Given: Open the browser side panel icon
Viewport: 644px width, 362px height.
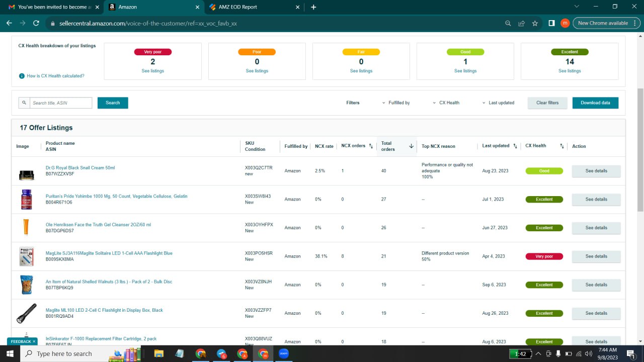Looking at the screenshot, I should click(551, 23).
